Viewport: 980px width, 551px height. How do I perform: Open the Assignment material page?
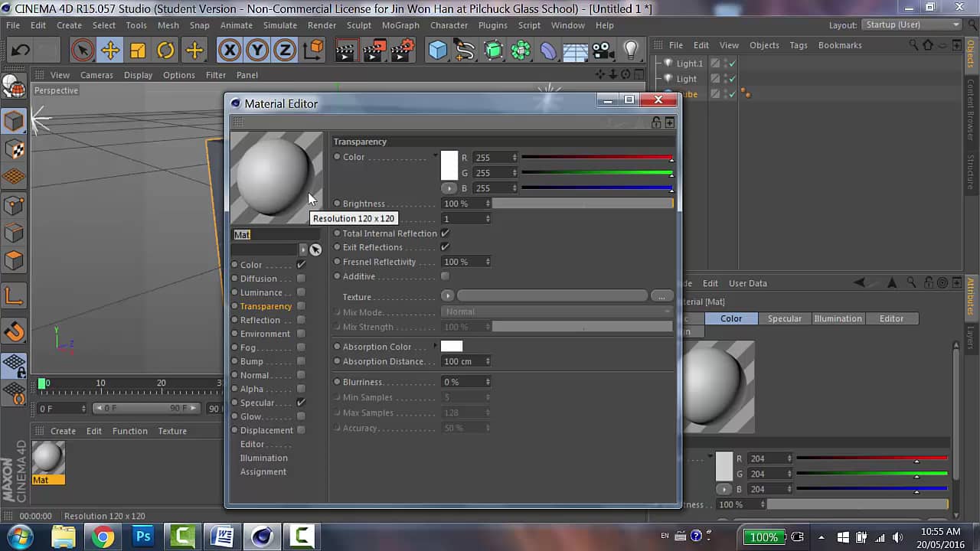coord(263,471)
